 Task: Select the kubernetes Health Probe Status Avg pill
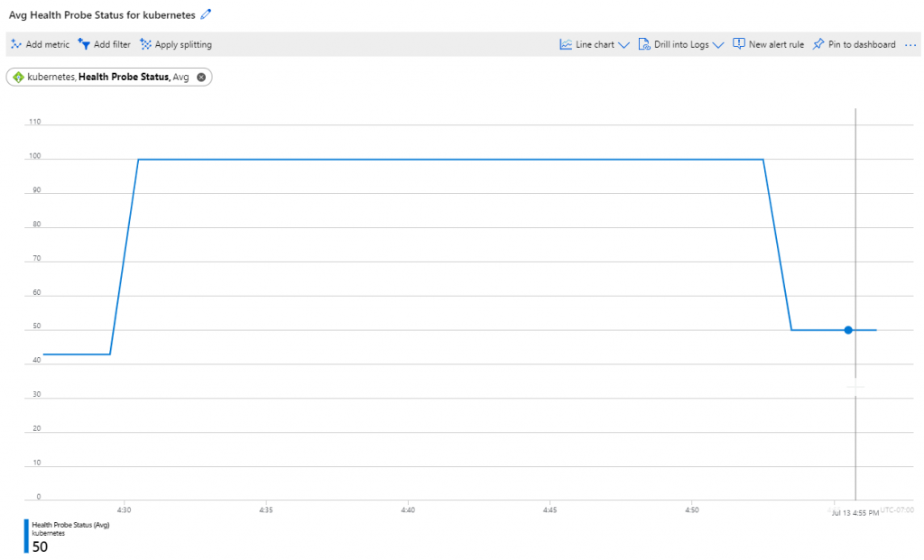pyautogui.click(x=109, y=78)
